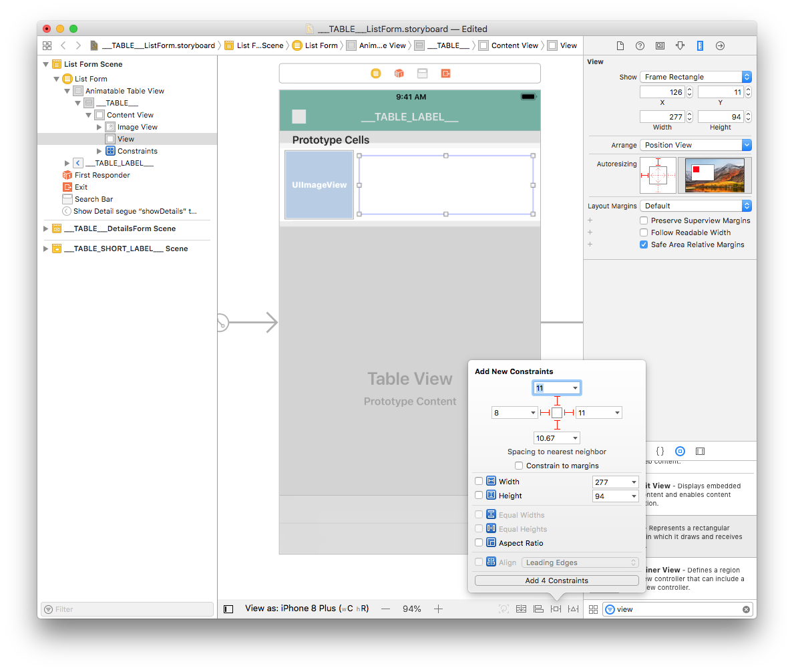Open bottom spacing 10.67 dropdown
794x672 pixels.
point(575,438)
